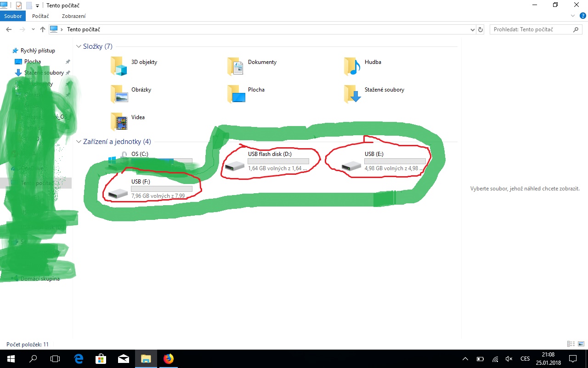Click the search magnifier icon
Screen dimensions: 588x368
pyautogui.click(x=576, y=29)
